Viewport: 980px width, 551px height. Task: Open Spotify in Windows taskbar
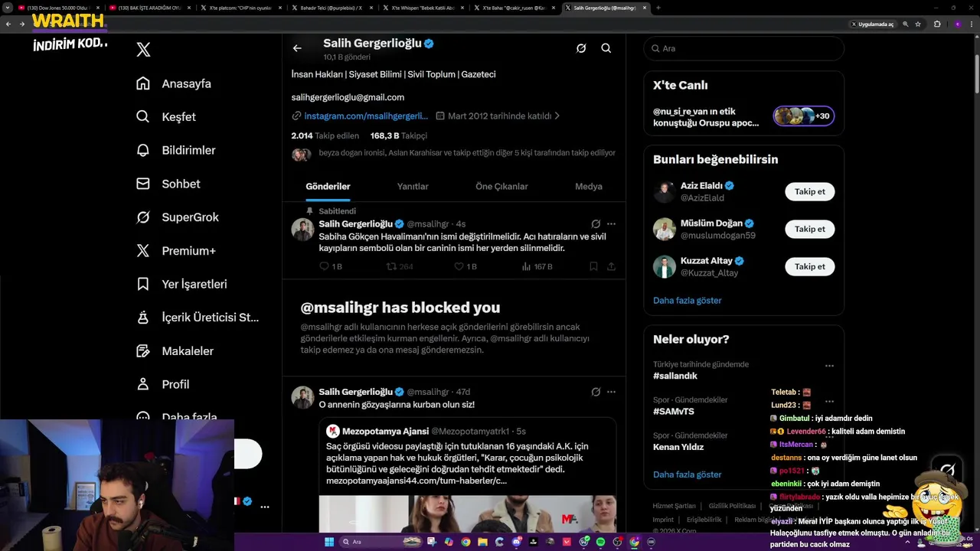(600, 542)
